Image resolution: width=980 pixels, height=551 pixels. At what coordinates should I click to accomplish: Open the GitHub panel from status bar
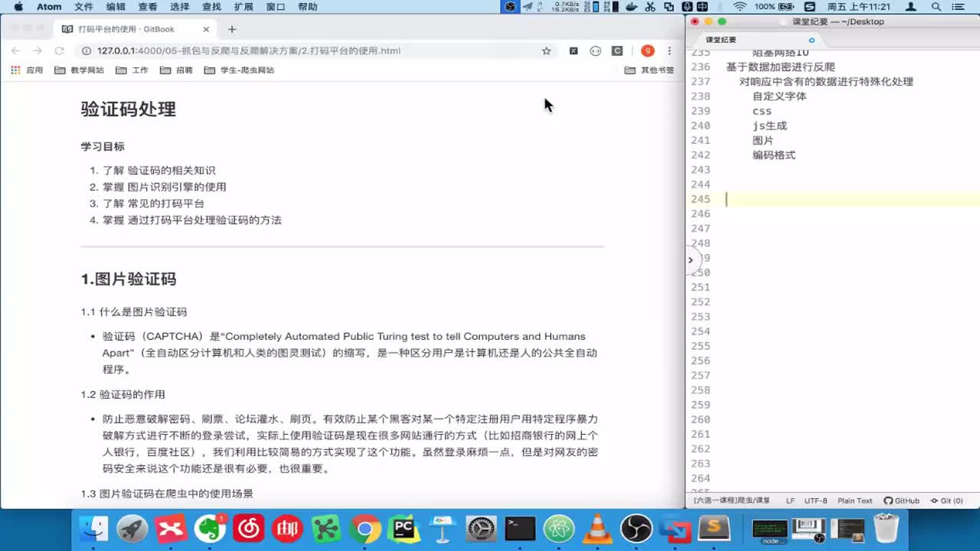click(901, 500)
